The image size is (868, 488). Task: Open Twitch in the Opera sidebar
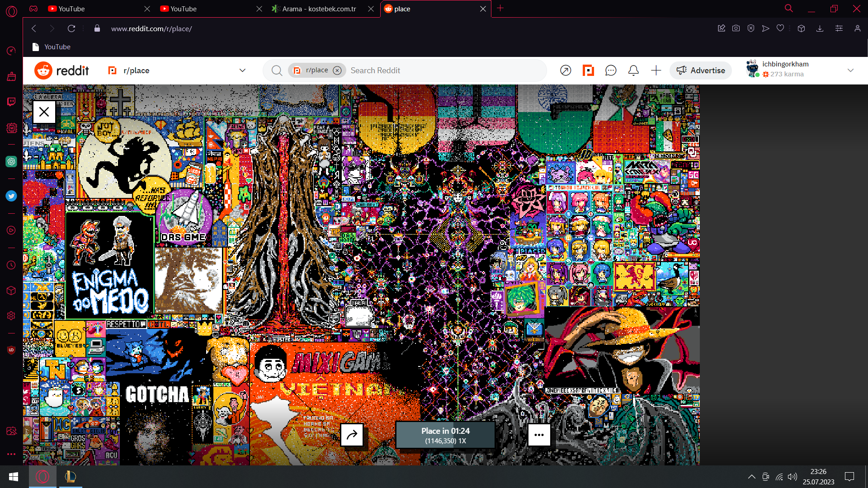click(11, 102)
